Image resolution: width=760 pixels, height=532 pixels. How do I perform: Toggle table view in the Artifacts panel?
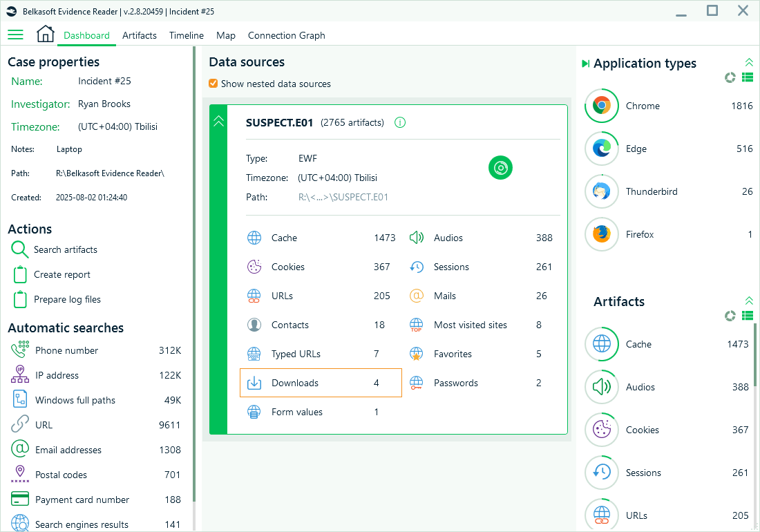tap(748, 316)
